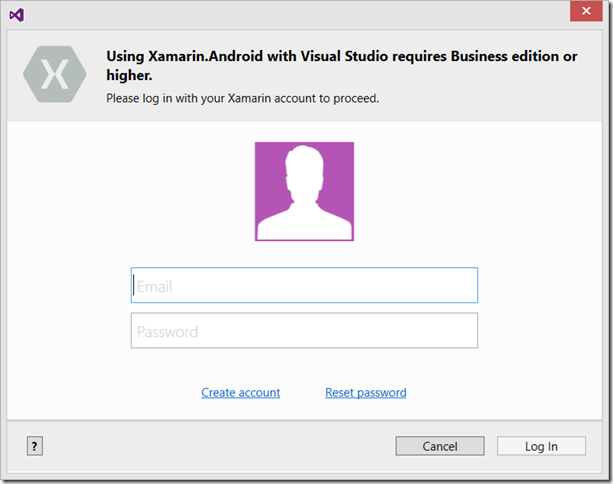Open the Create account link
The width and height of the screenshot is (613, 484).
(240, 393)
